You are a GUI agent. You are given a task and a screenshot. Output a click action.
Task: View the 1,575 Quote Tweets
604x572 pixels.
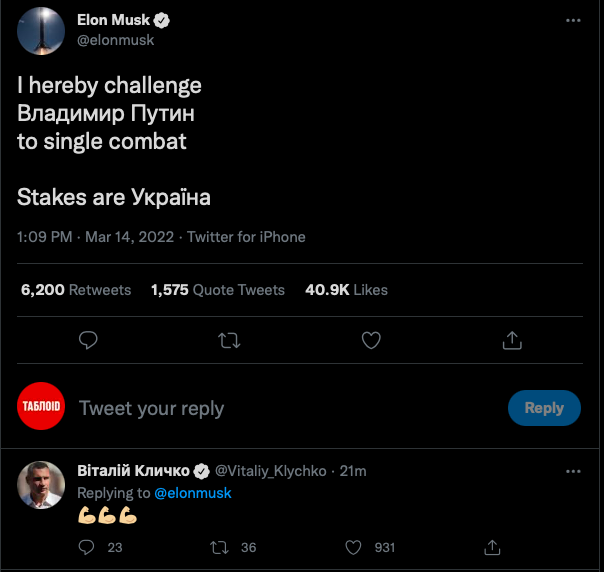coord(218,290)
